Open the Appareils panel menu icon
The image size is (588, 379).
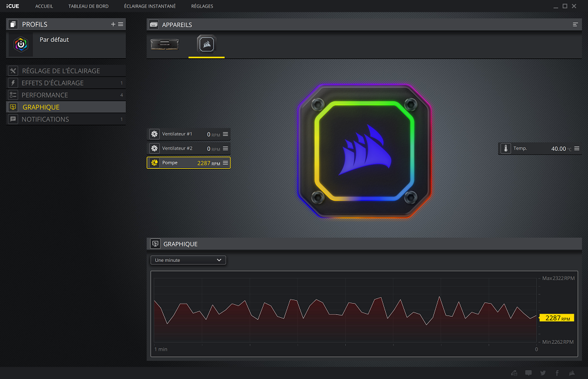click(x=575, y=25)
